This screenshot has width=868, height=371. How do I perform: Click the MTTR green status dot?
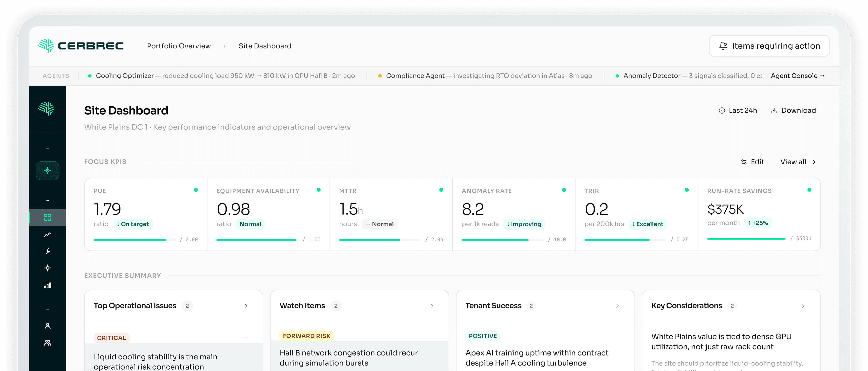[x=441, y=190]
